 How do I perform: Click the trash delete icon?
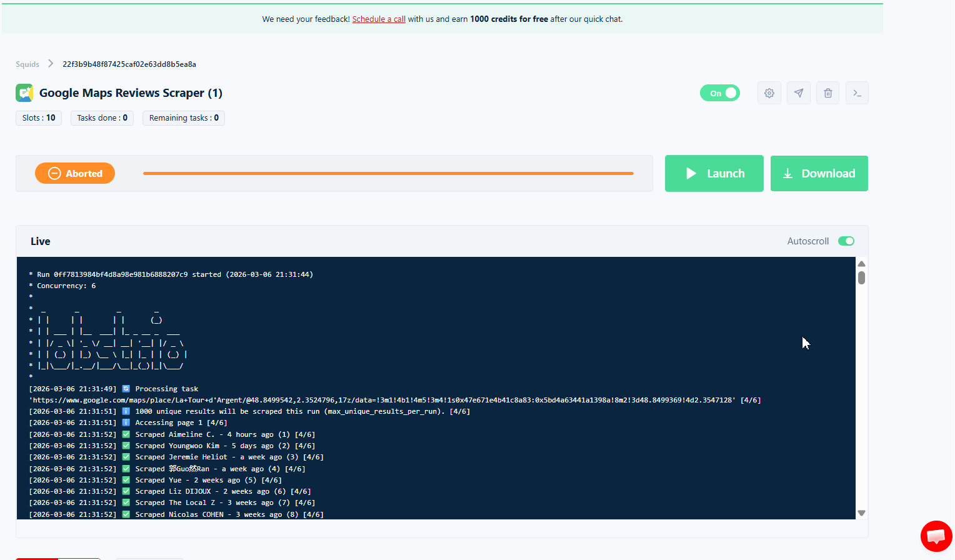click(827, 92)
